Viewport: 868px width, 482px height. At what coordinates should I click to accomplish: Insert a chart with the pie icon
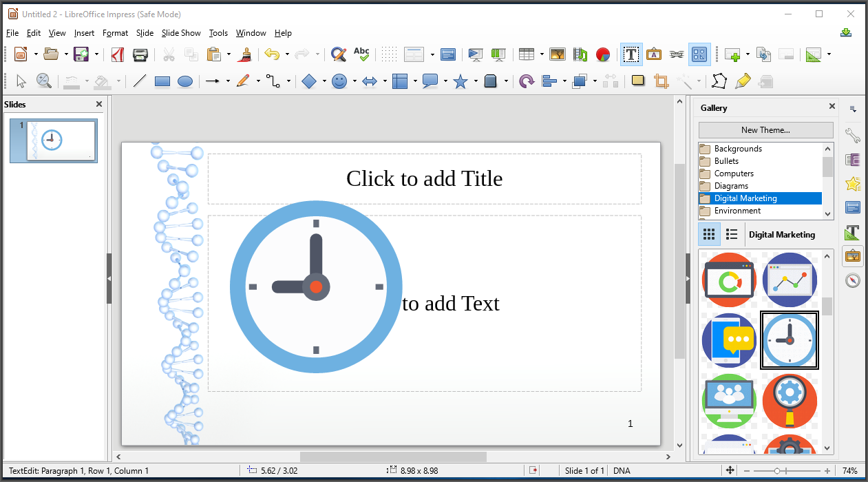point(603,54)
